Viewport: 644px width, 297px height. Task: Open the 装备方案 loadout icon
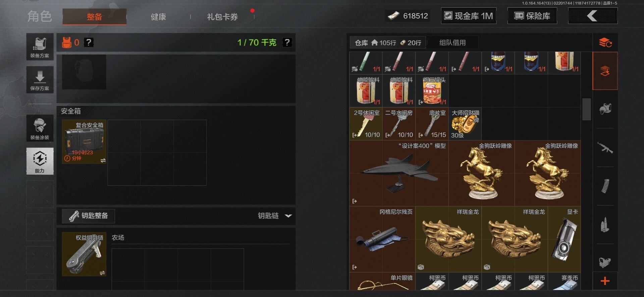(x=40, y=47)
